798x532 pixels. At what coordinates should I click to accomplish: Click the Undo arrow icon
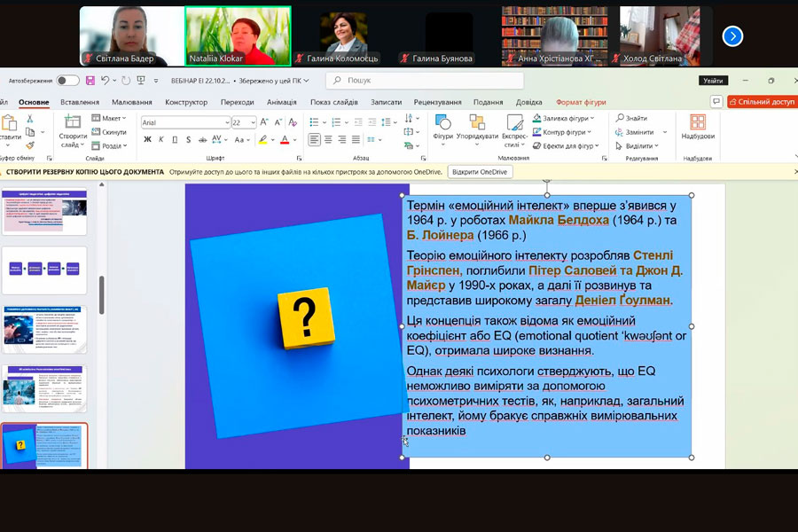105,81
